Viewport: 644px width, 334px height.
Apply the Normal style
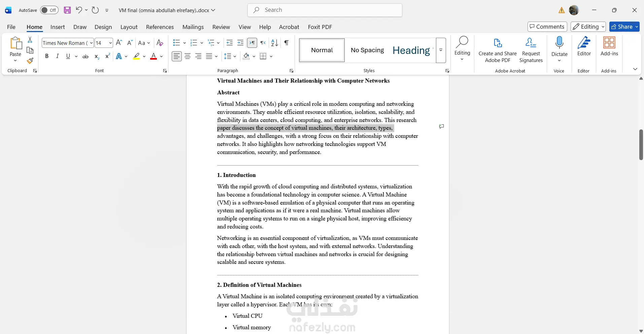(322, 50)
